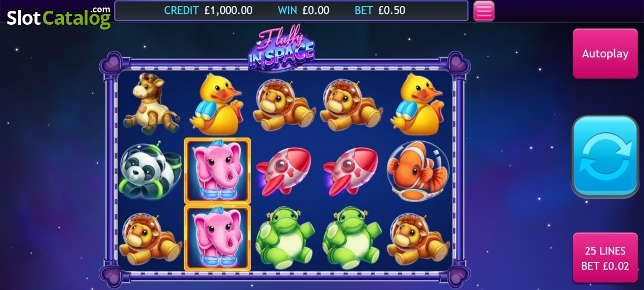Click the Autoplay button
This screenshot has width=644, height=290.
tap(605, 54)
